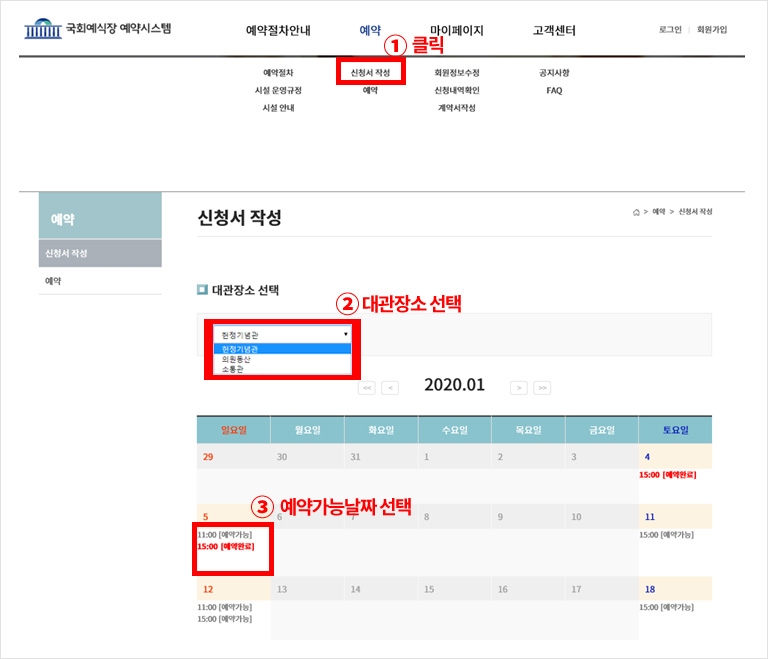Jump forward a year with double-right arrow
The height and width of the screenshot is (659, 768).
pos(542,387)
